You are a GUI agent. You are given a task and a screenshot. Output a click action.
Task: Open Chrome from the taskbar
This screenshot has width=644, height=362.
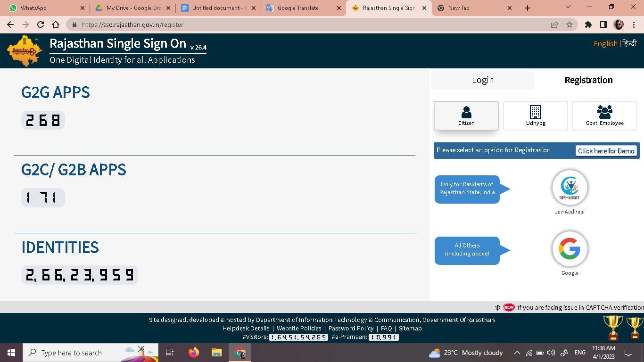[x=240, y=353]
